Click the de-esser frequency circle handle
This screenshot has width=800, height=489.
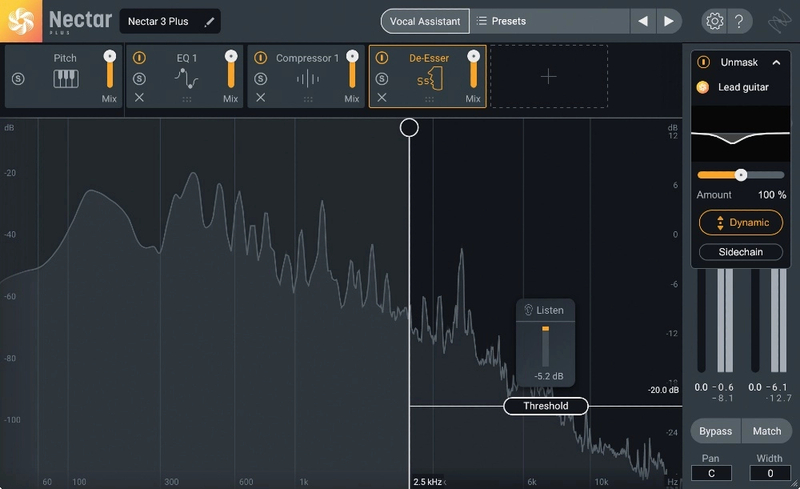coord(409,128)
